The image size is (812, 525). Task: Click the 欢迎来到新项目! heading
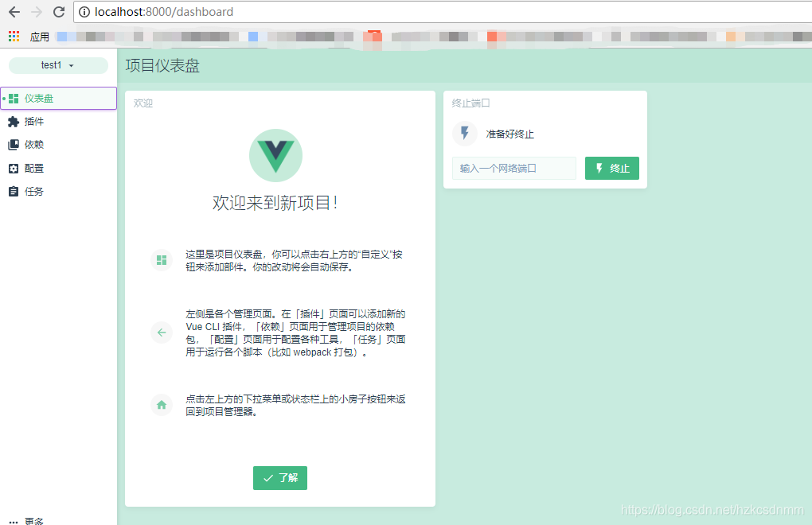coord(275,203)
